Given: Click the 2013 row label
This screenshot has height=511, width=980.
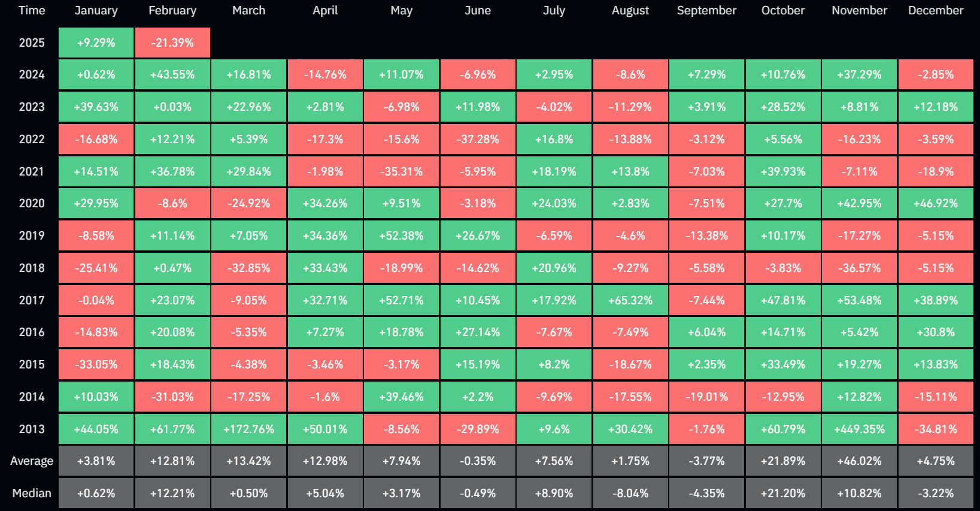Looking at the screenshot, I should tap(32, 429).
